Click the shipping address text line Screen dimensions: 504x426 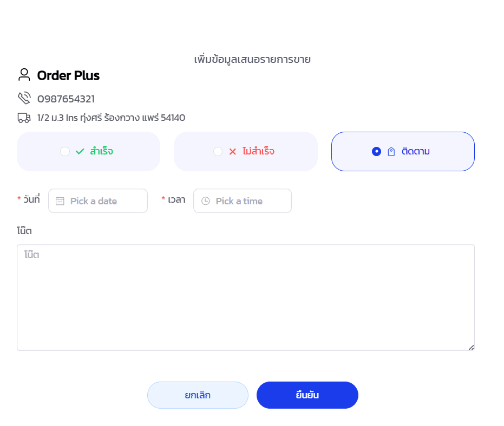point(112,118)
